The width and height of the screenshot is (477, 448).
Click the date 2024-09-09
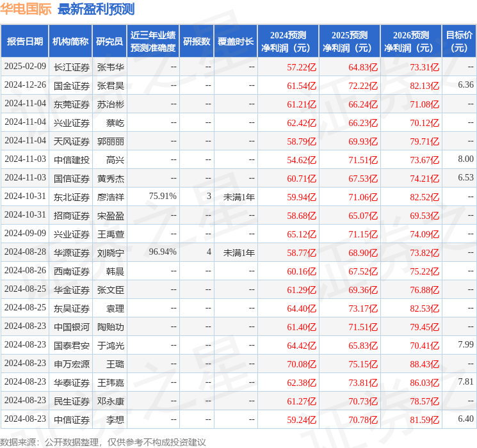click(x=25, y=233)
